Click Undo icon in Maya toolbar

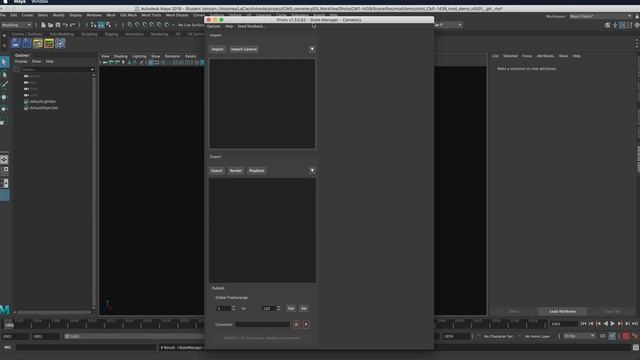[x=65, y=25]
